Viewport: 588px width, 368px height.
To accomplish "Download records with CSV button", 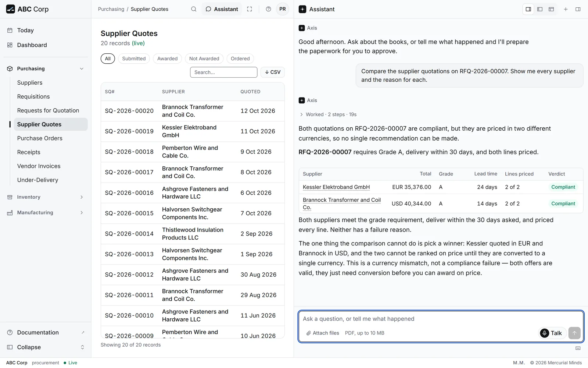I will tap(273, 72).
